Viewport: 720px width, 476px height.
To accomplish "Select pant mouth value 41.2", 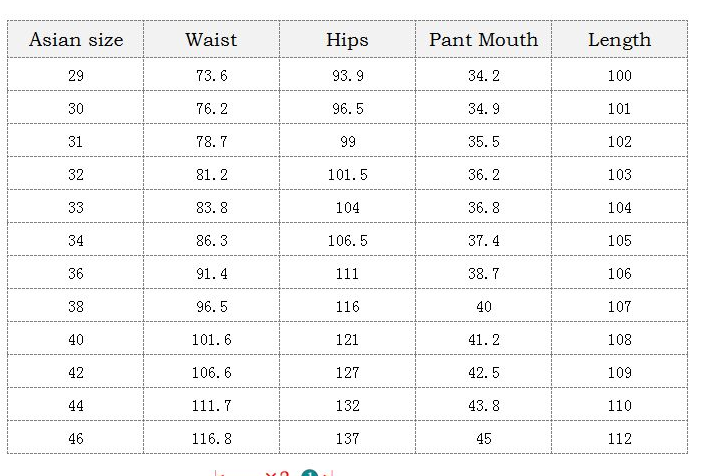I will pos(483,340).
